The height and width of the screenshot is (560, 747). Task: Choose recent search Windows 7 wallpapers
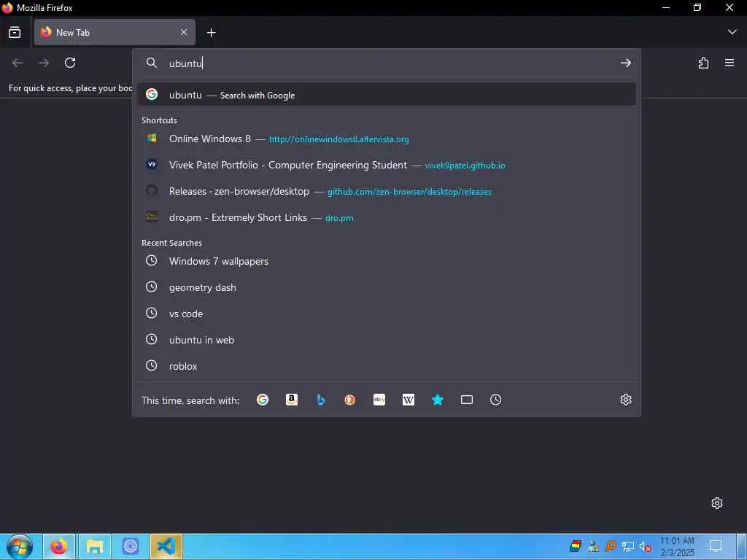click(387, 261)
